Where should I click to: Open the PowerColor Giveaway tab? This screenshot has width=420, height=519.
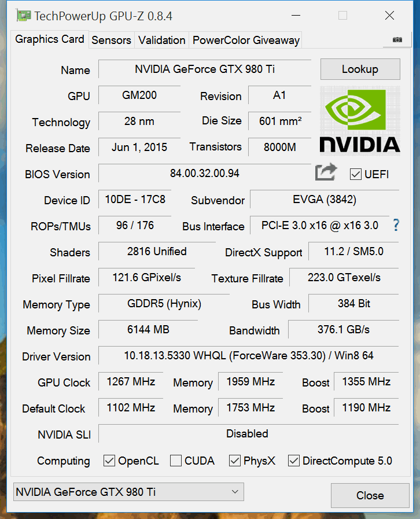[246, 40]
